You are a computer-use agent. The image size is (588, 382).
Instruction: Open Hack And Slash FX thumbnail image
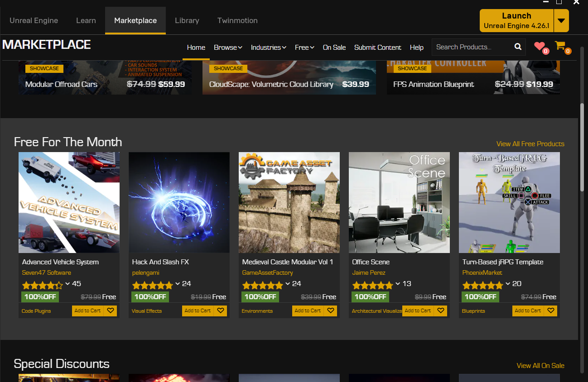pyautogui.click(x=179, y=202)
